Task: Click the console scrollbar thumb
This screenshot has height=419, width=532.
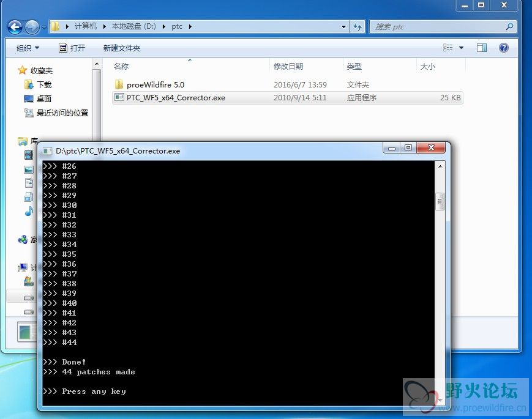Action: [440, 202]
